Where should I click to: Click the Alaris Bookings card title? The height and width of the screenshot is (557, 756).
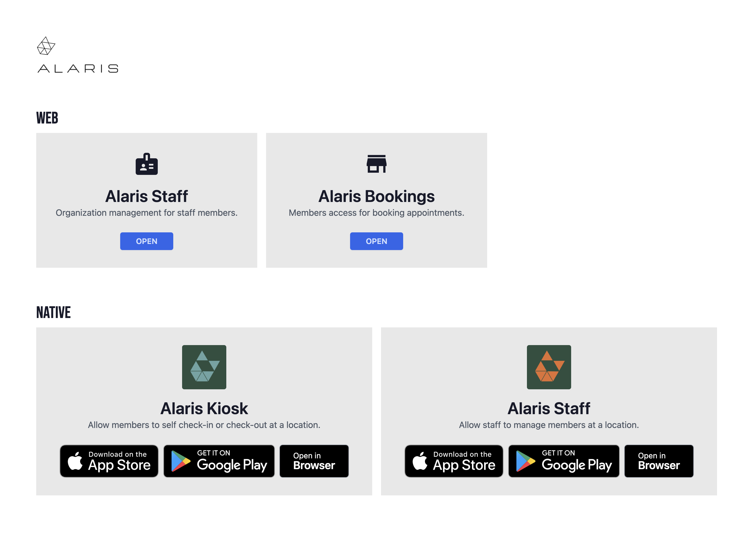376,196
